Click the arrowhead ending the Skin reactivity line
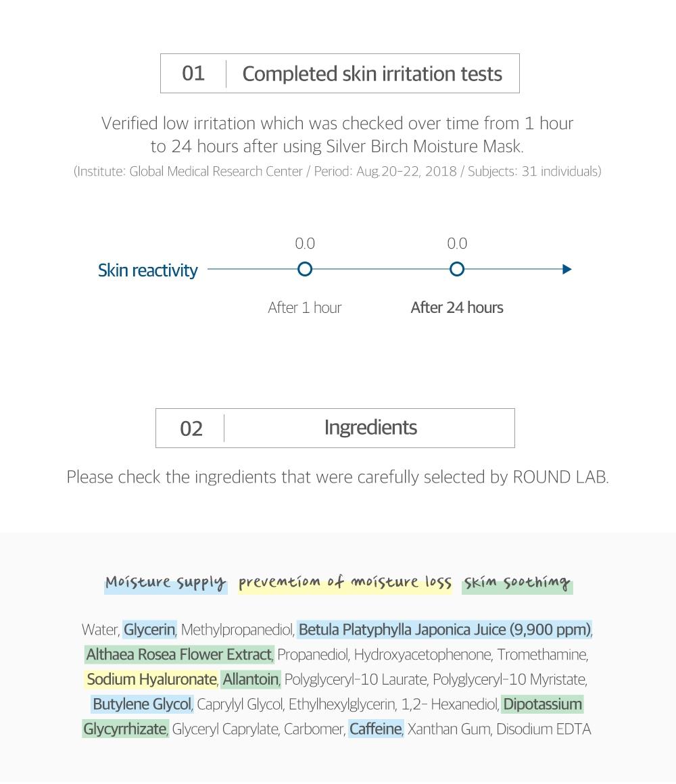The width and height of the screenshot is (676, 784). point(567,270)
